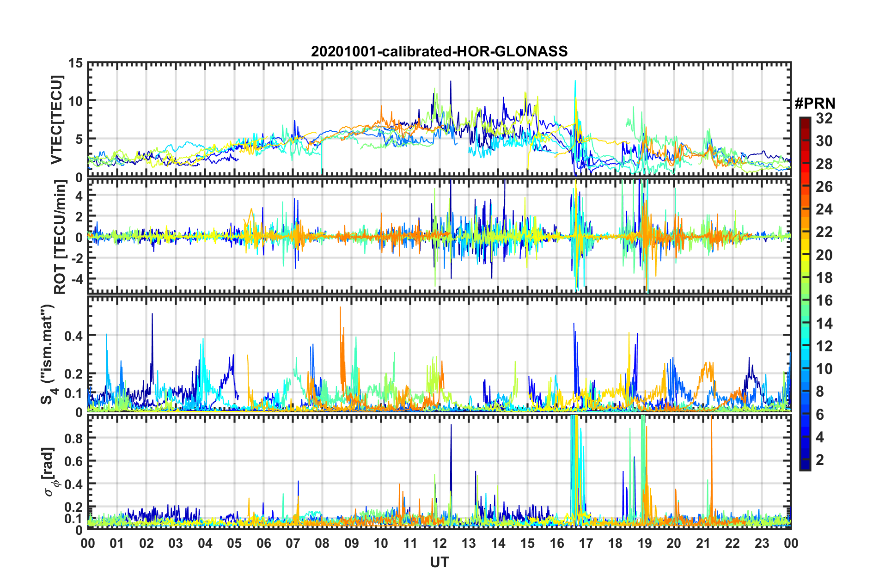Select UT axis hour label "09"

coord(351,543)
